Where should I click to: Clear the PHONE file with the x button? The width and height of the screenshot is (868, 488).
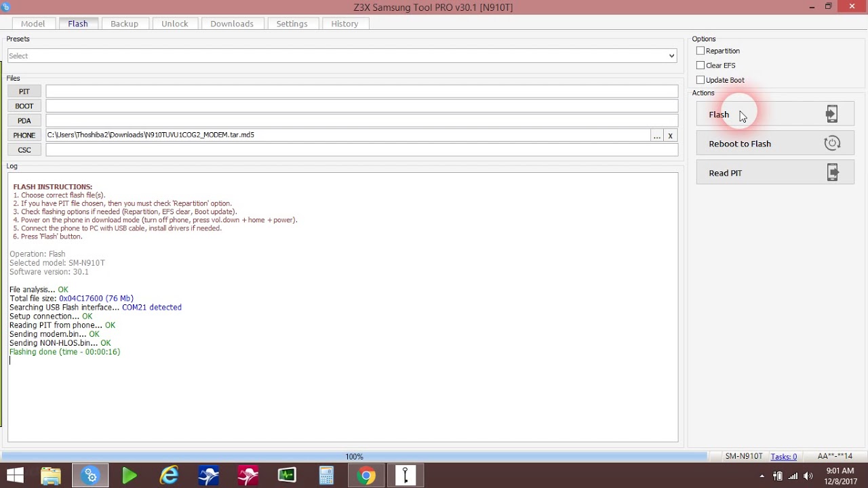coord(670,136)
